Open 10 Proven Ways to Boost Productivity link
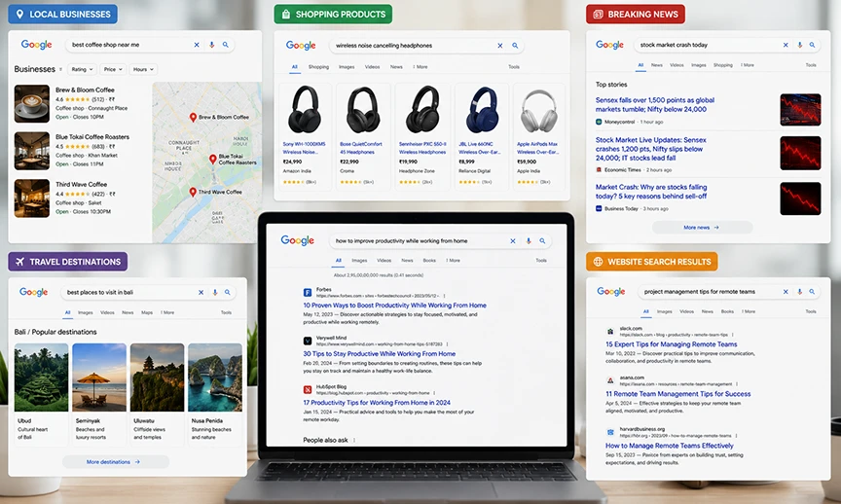 pos(395,306)
